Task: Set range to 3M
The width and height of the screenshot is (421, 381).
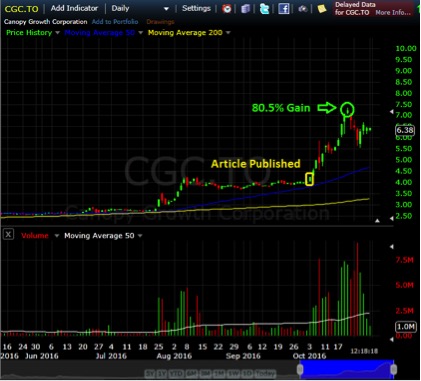Action: pos(206,373)
